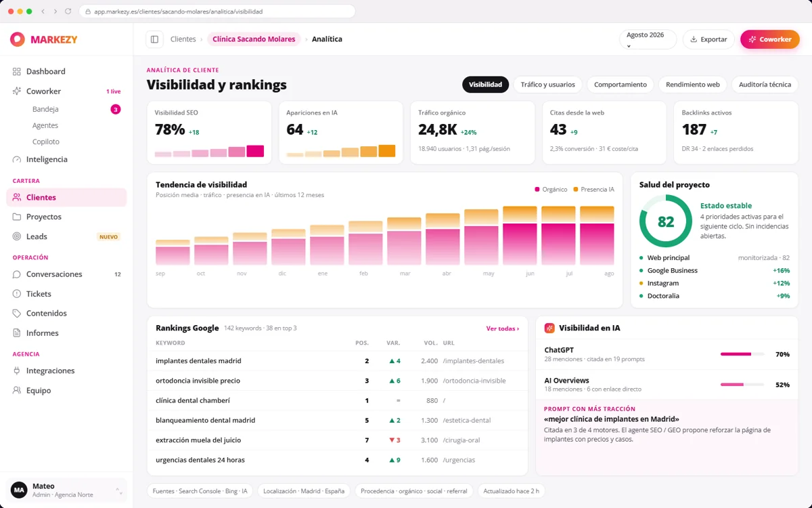Click the NUEVO badge beside Leads

tap(108, 237)
